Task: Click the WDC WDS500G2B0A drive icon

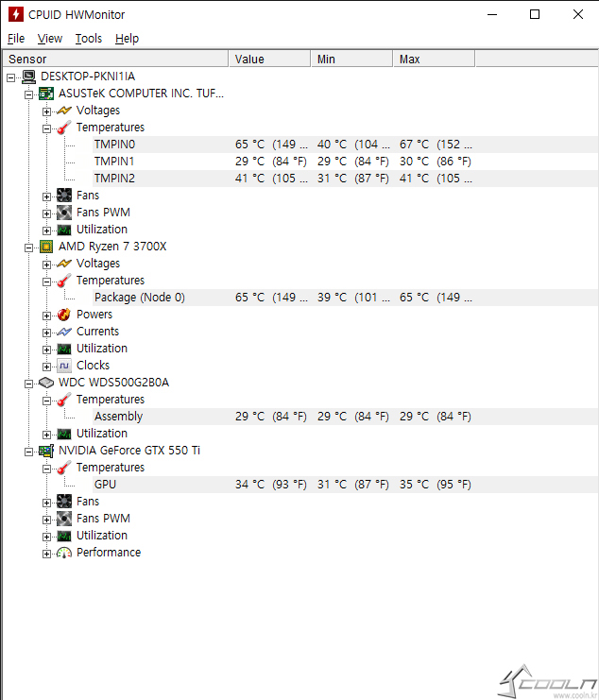Action: 46,383
